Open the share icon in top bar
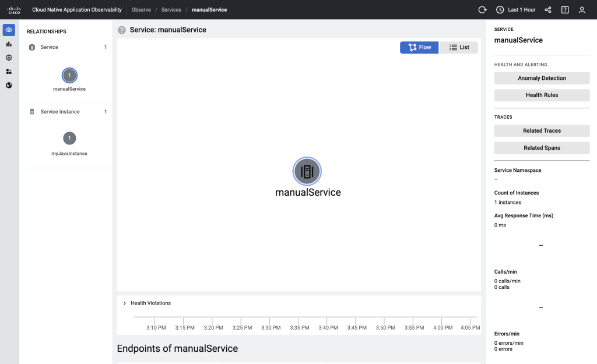The image size is (597, 364). tap(548, 9)
